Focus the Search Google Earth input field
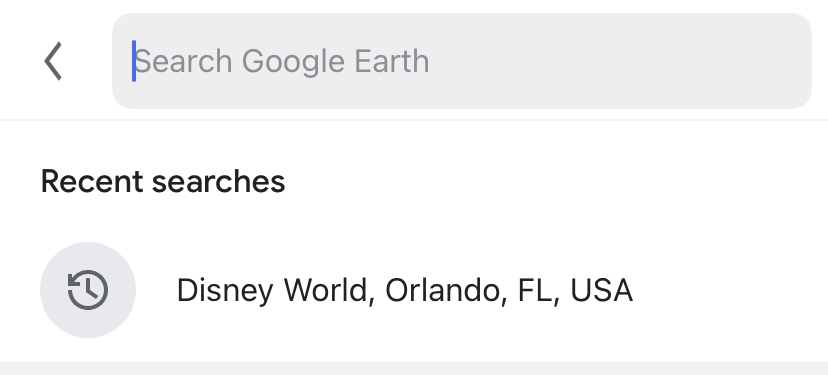828x375 pixels. coord(462,61)
